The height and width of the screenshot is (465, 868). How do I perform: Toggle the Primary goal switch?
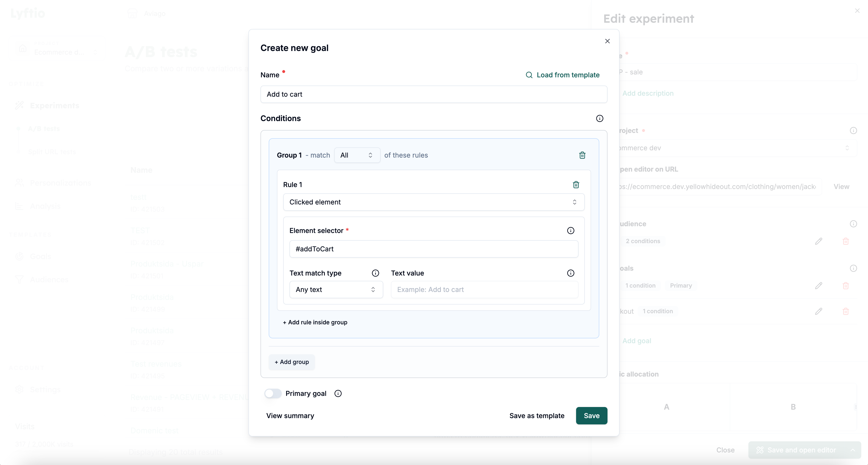[x=273, y=393]
